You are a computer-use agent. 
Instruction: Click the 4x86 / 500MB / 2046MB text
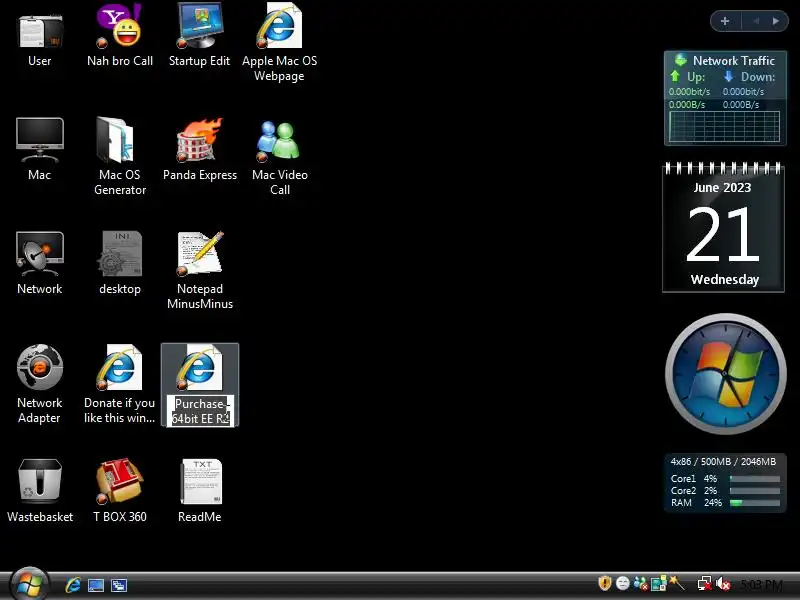coord(723,461)
